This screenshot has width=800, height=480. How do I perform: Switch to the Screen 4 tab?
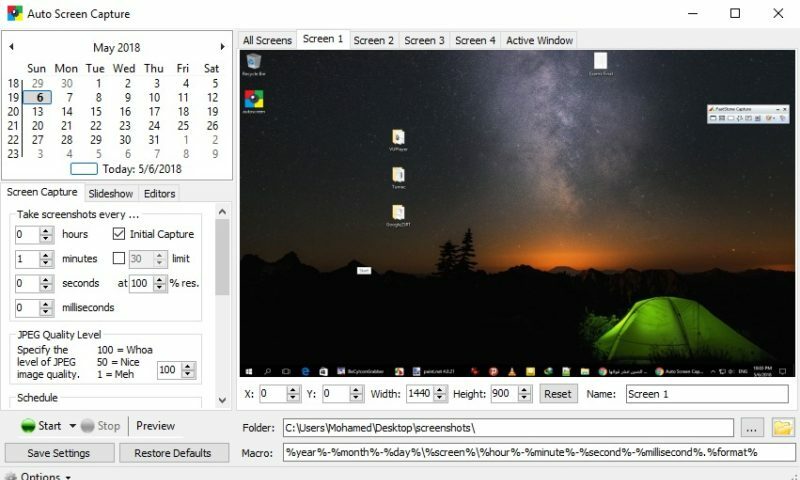tap(475, 40)
